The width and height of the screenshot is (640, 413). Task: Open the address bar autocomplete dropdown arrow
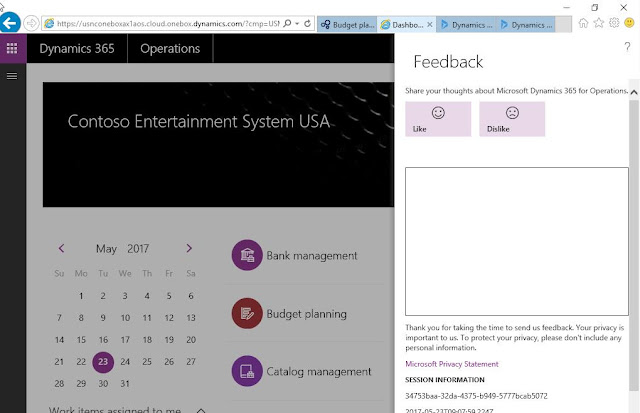(297, 23)
